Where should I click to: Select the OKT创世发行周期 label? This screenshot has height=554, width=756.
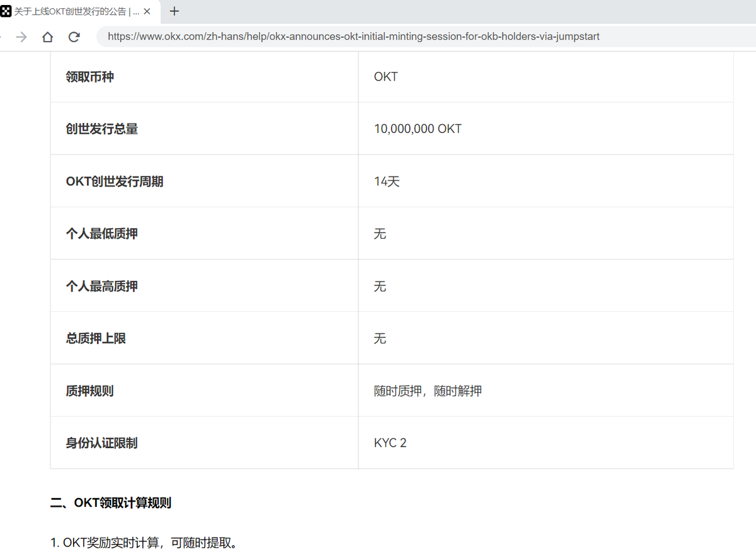point(115,182)
